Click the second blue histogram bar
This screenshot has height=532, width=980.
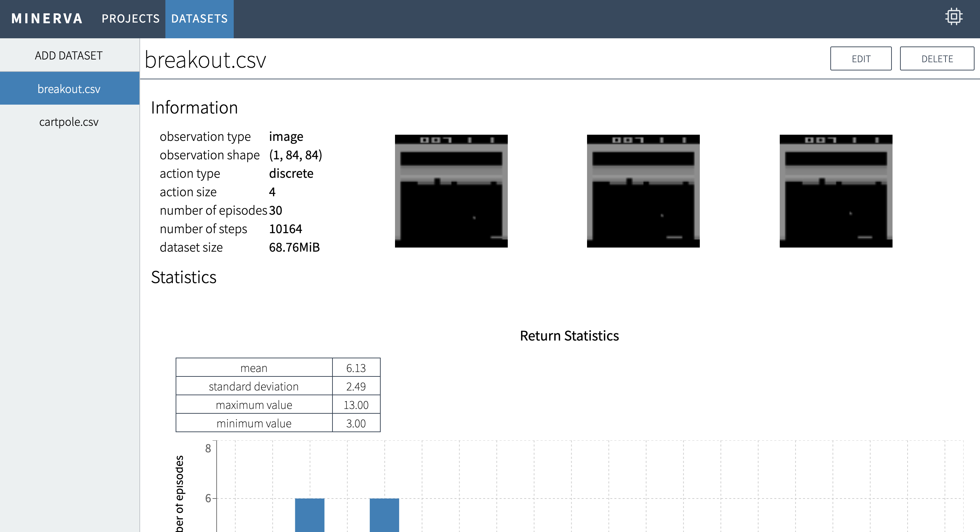(384, 515)
